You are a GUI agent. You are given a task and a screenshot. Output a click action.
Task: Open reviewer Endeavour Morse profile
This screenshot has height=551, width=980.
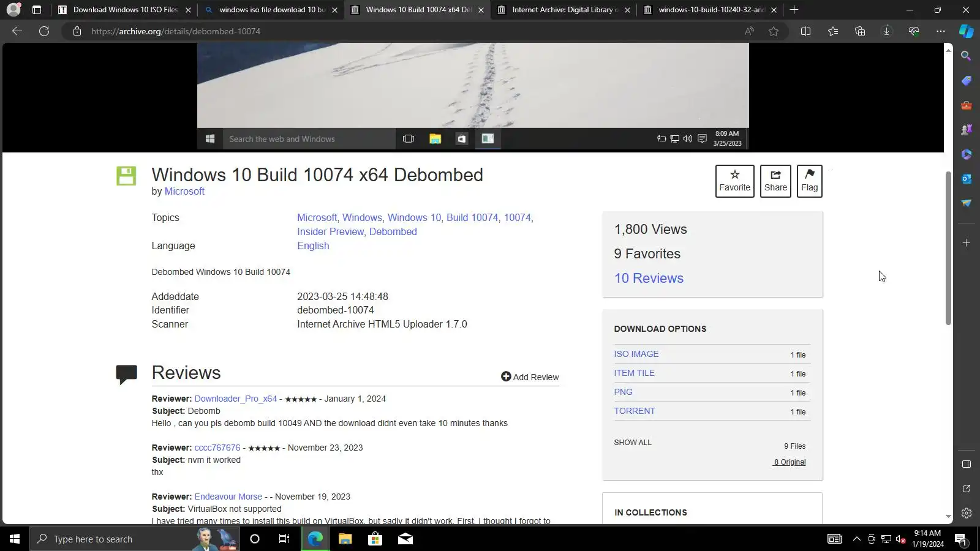[228, 497]
